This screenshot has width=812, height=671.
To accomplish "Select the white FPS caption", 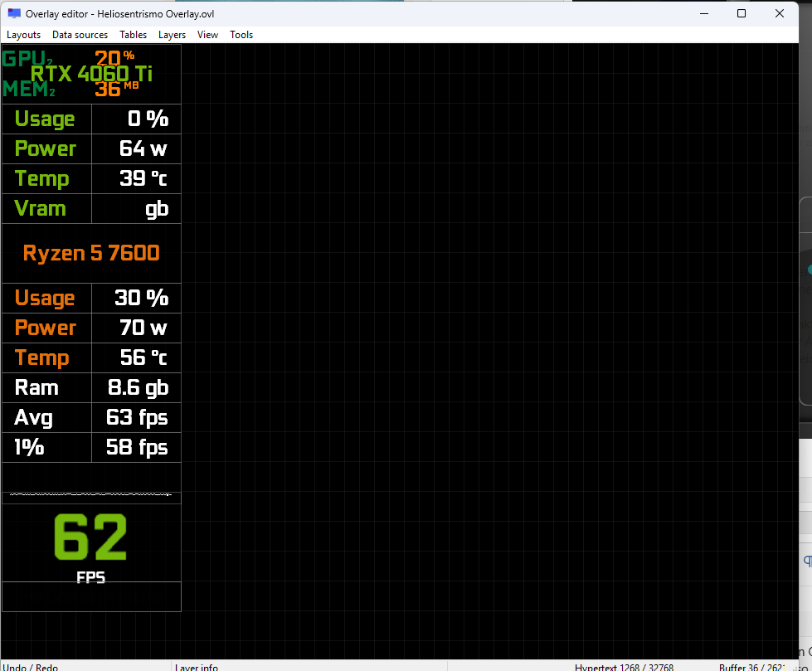I will (x=90, y=577).
